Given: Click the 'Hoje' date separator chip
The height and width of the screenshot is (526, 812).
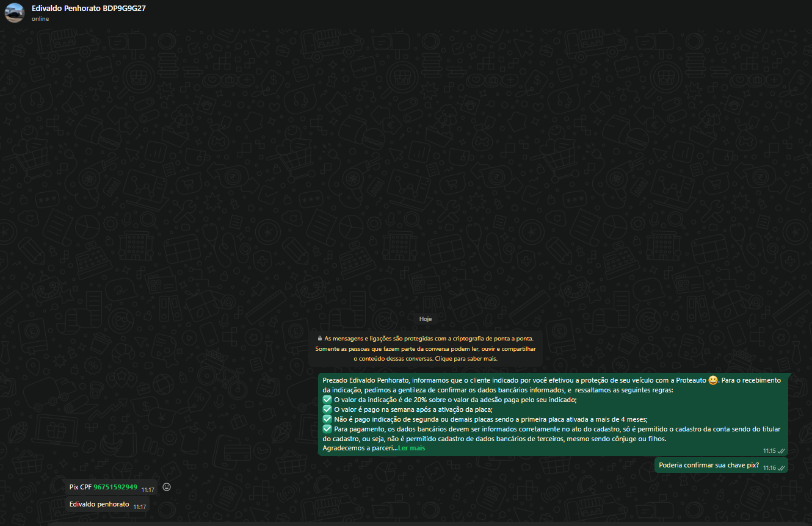Looking at the screenshot, I should click(x=426, y=319).
